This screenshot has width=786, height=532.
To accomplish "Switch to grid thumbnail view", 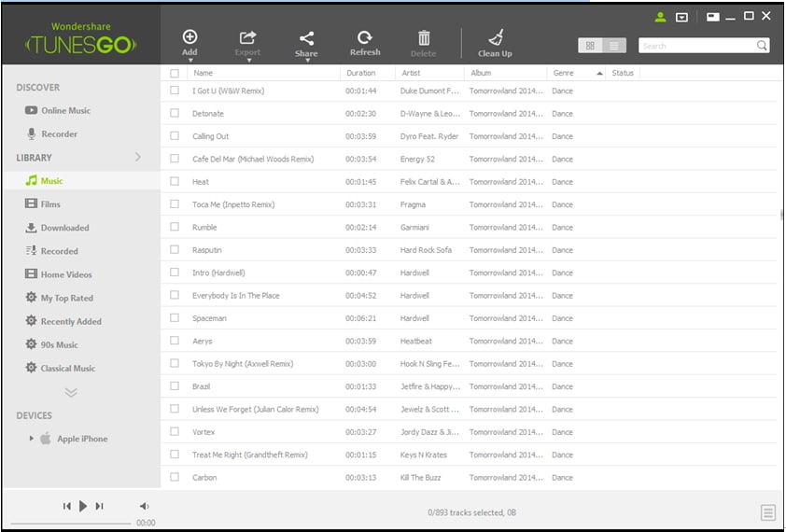I will [x=590, y=46].
